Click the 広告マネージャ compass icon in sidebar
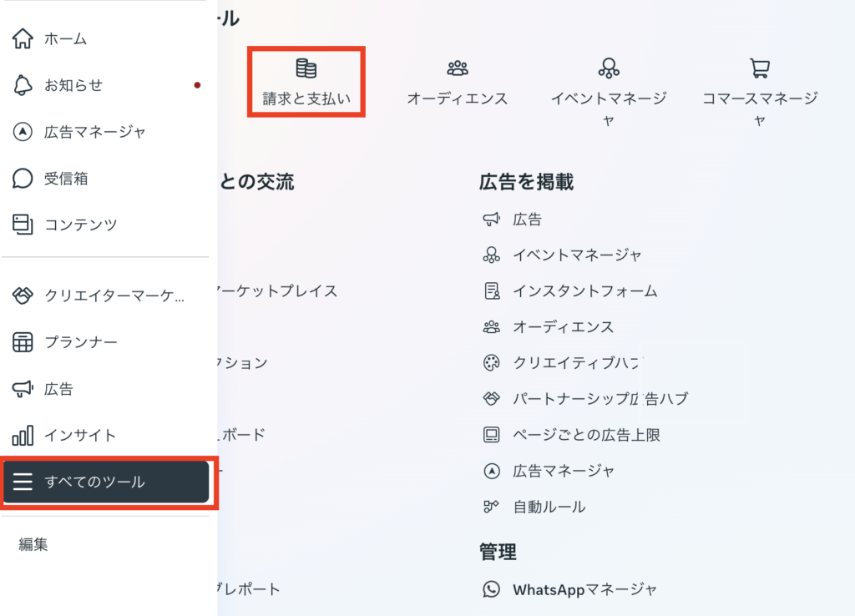This screenshot has height=616, width=855. coord(23,132)
